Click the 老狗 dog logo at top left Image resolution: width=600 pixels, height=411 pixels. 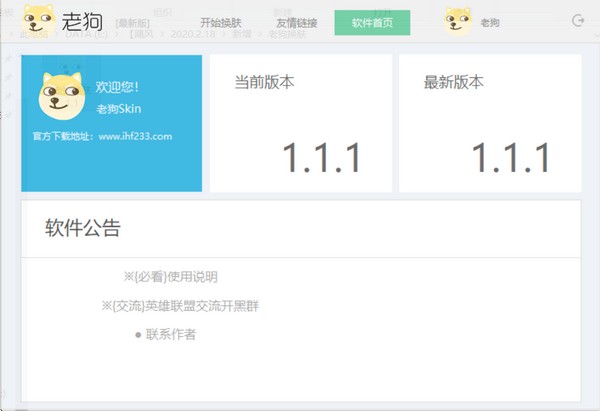click(x=39, y=20)
